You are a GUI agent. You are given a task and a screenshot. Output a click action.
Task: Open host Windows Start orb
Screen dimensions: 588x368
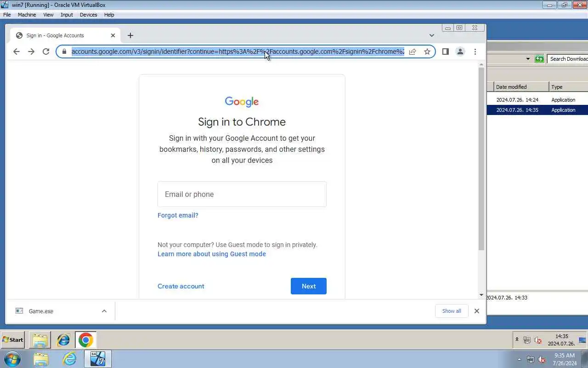(12, 359)
